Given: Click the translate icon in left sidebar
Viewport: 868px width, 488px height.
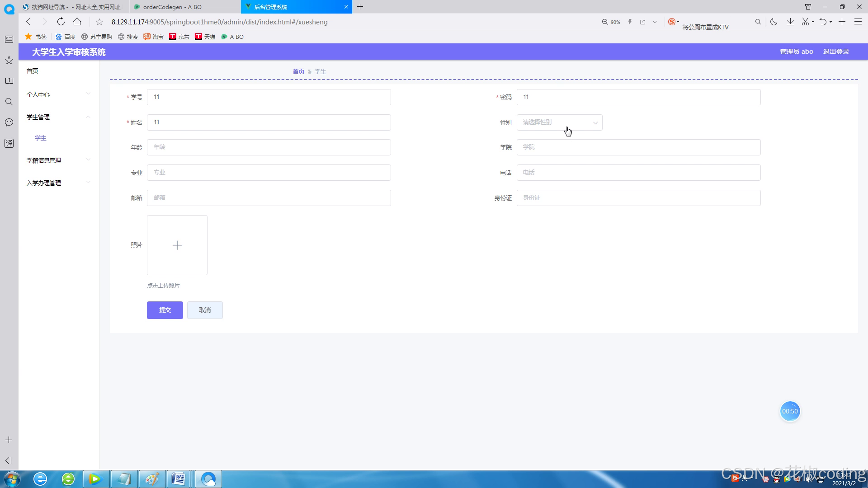Looking at the screenshot, I should (9, 143).
